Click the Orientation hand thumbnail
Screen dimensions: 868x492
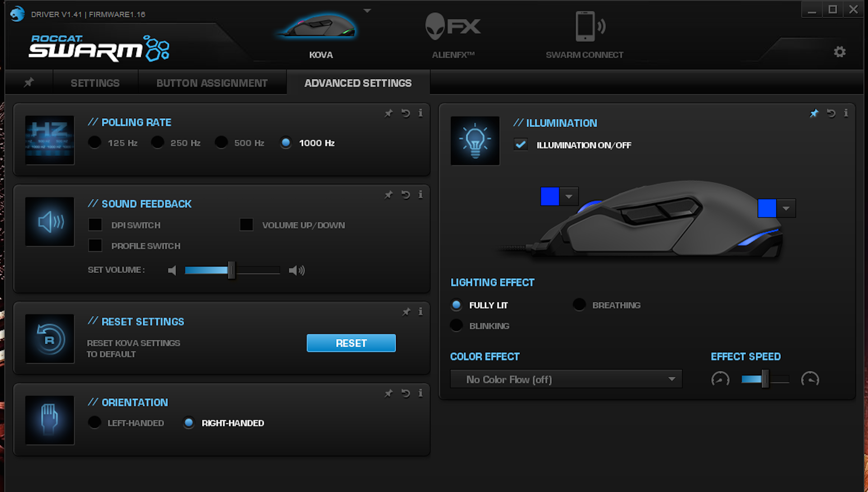50,420
